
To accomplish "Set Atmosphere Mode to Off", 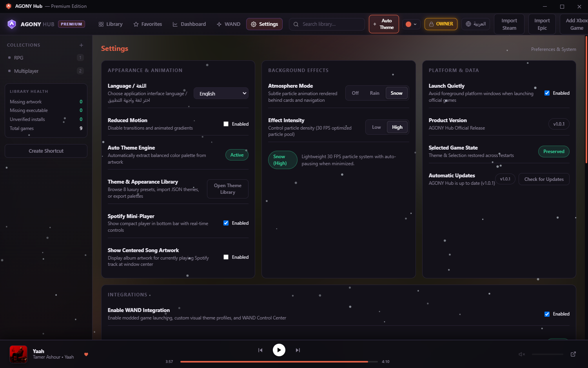I will pos(355,93).
